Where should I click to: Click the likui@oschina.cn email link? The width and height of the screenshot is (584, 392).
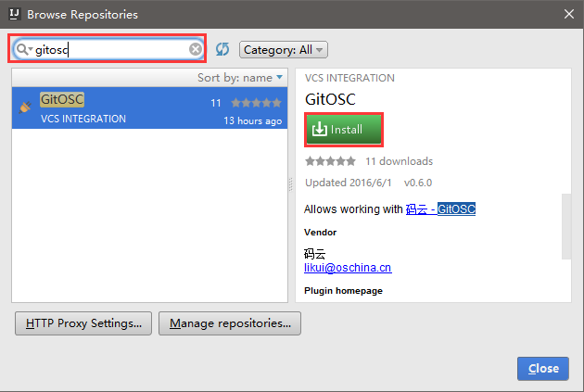(x=348, y=268)
